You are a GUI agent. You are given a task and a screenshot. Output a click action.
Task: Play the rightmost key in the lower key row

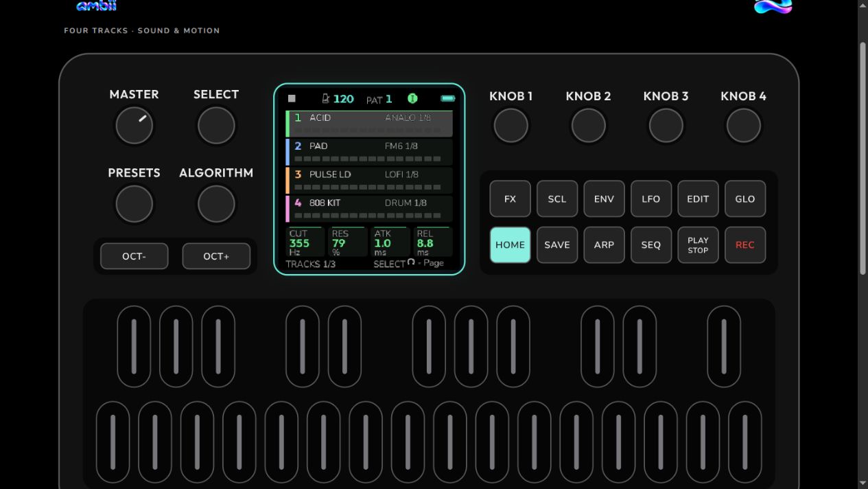pos(745,442)
